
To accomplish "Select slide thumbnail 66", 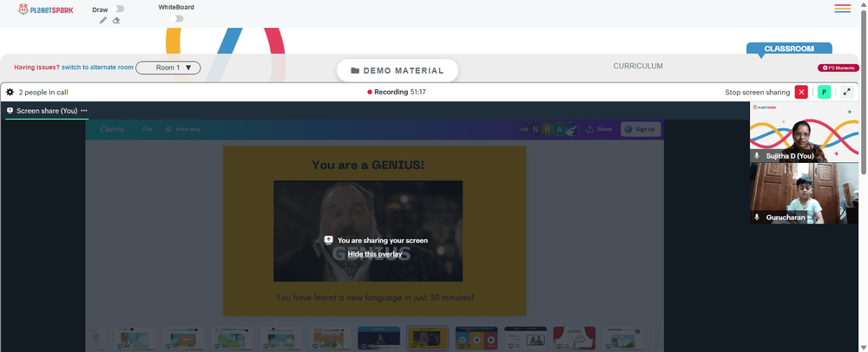I will coord(232,338).
